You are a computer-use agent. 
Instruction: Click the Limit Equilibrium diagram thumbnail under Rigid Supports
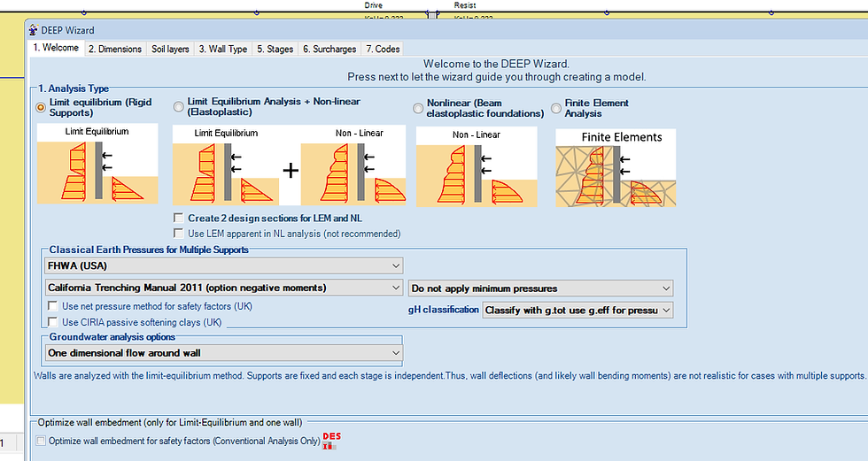pyautogui.click(x=97, y=164)
